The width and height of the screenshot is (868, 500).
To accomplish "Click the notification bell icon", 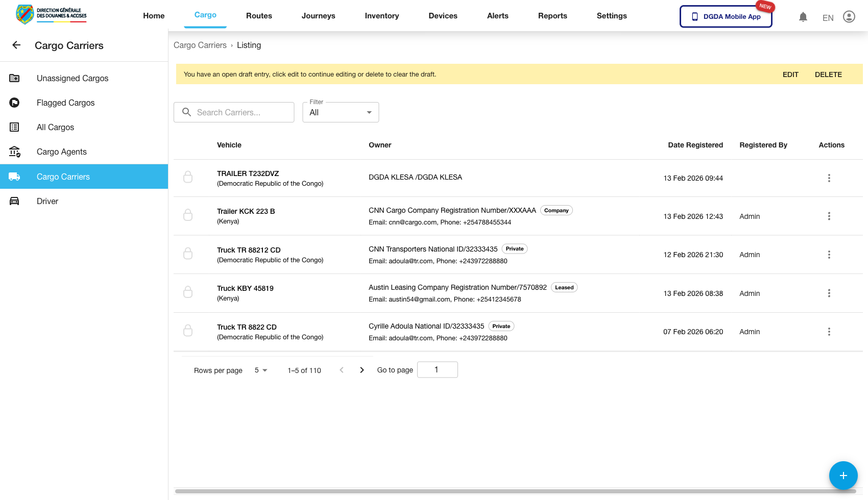I will coord(803,17).
